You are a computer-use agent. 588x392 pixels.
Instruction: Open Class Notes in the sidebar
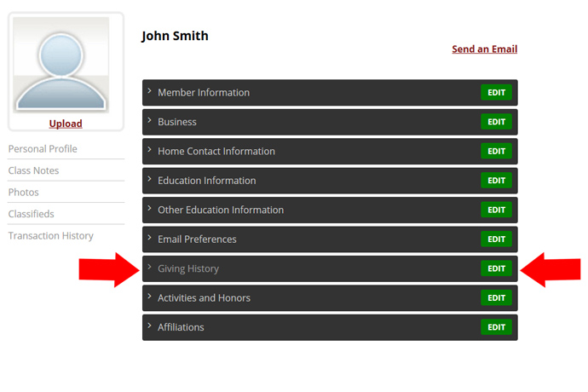pyautogui.click(x=34, y=170)
